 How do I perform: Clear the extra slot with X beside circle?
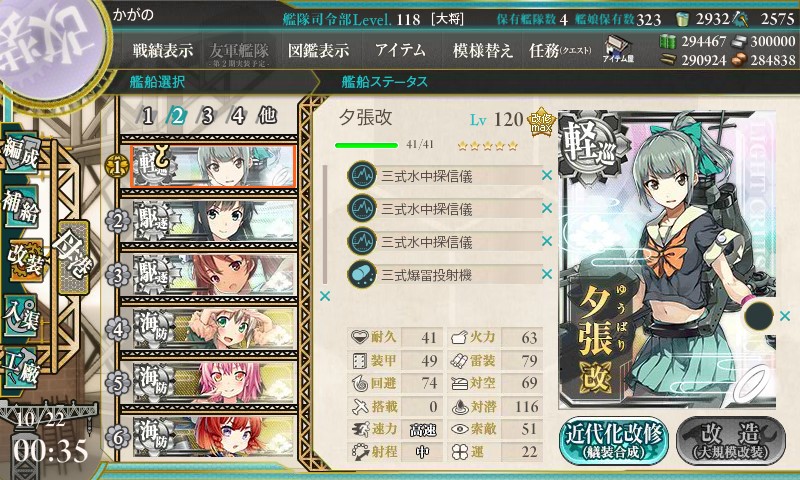click(x=785, y=317)
